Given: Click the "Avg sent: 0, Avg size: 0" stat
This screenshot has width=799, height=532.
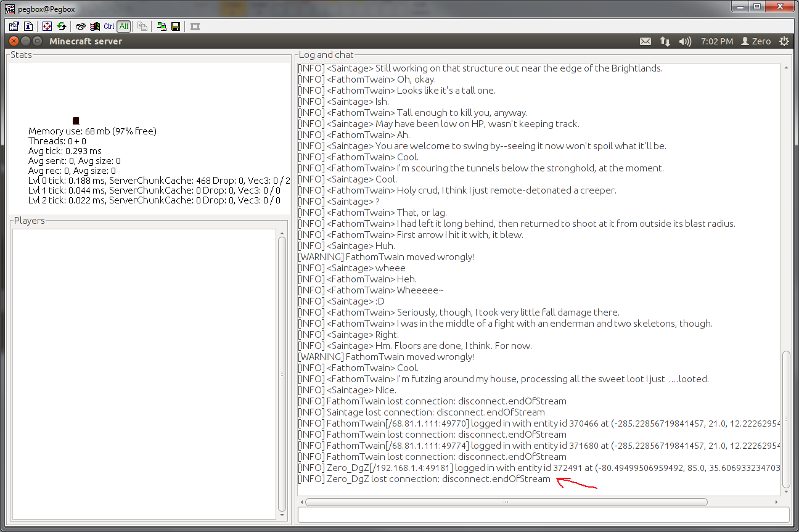Looking at the screenshot, I should point(75,161).
